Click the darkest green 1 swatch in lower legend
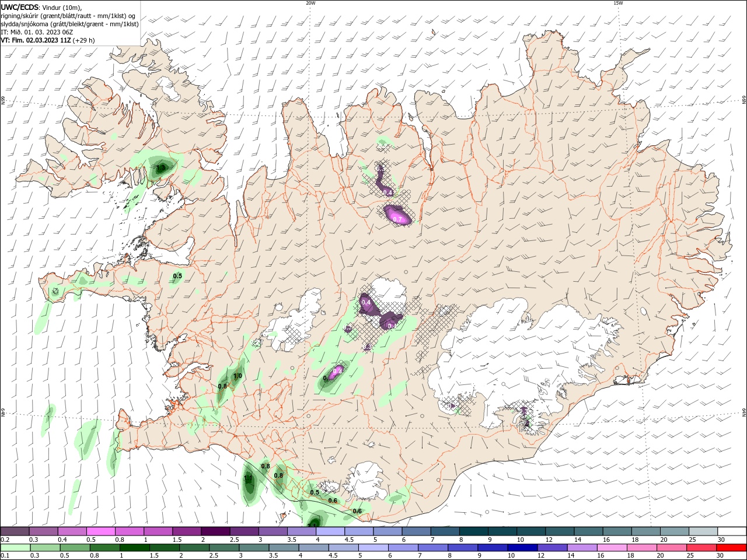747x560 pixels. click(x=134, y=548)
